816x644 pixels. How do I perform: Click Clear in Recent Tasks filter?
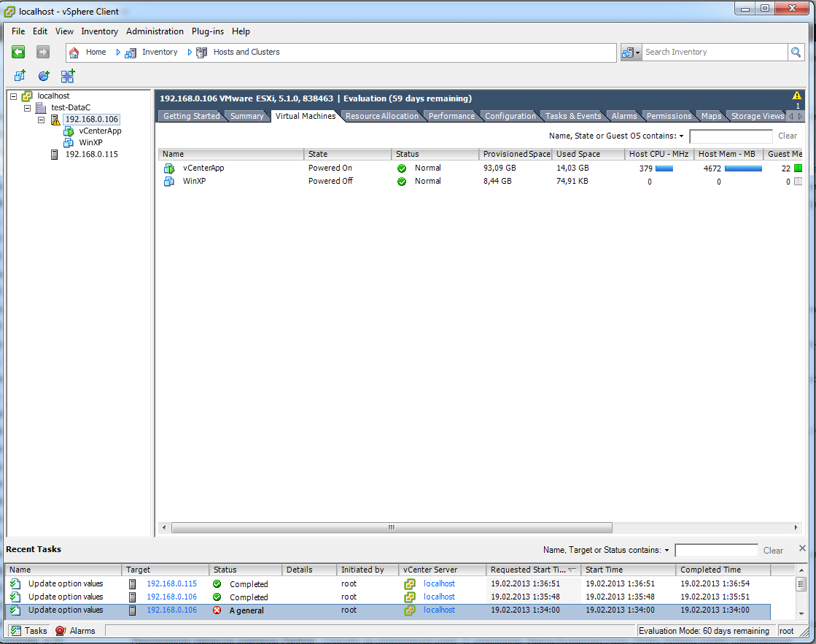[773, 551]
